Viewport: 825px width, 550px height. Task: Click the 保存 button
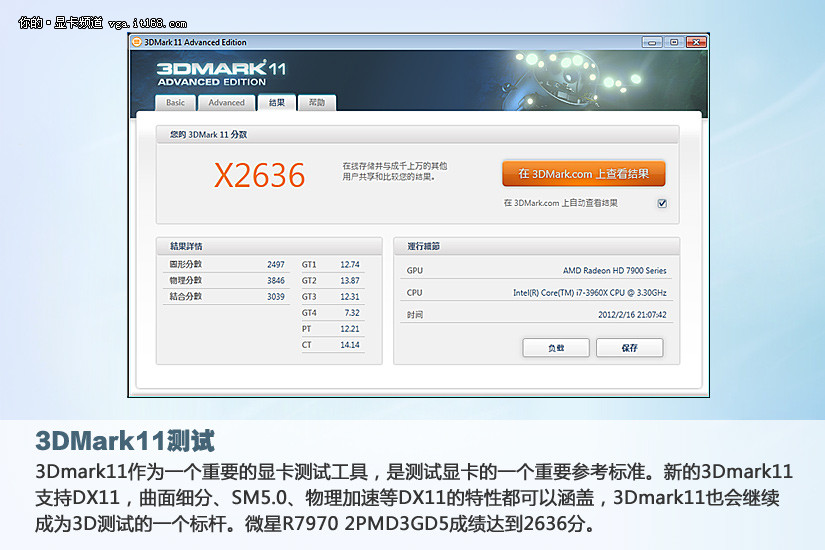[629, 348]
